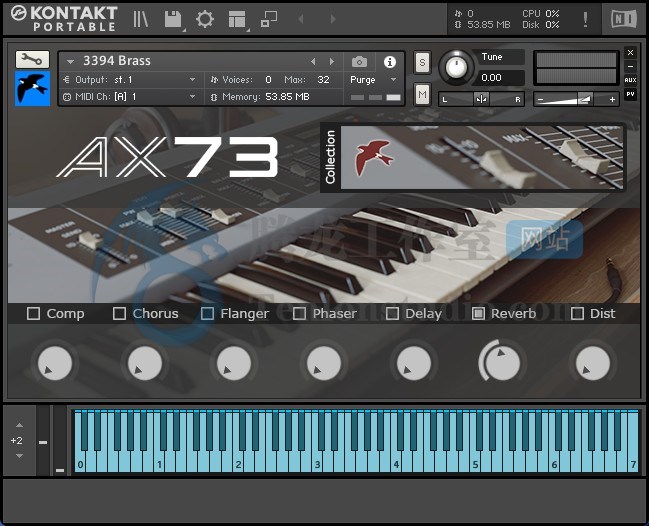Enable the Delay effect checkbox
The height and width of the screenshot is (526, 649).
392,313
